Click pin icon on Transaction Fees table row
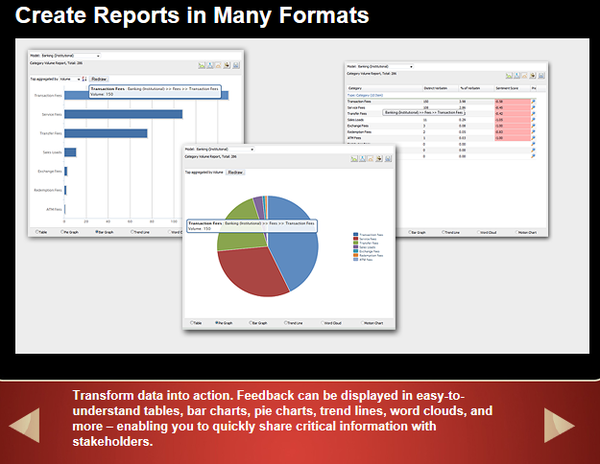Viewport: 600px width, 464px height. point(533,101)
